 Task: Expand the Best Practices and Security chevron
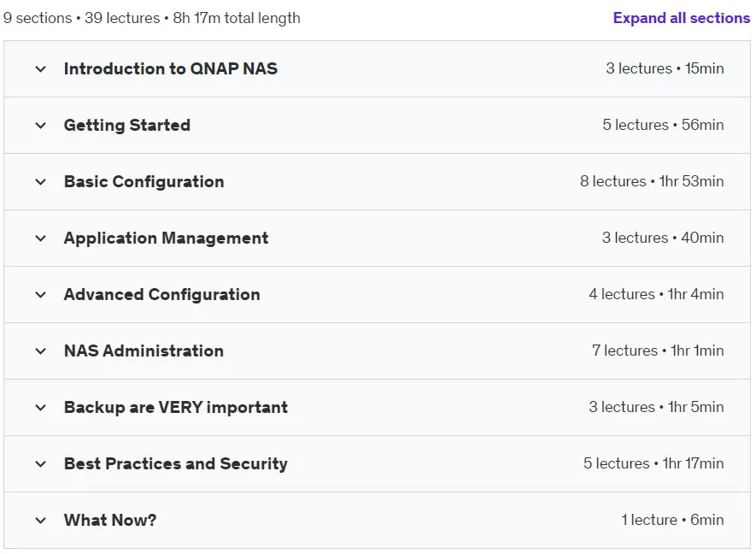41,464
